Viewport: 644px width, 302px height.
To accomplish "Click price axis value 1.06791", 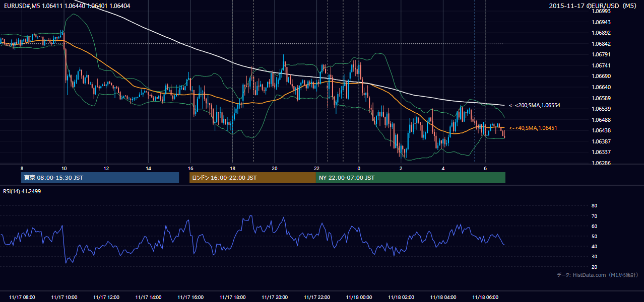I will (601, 54).
